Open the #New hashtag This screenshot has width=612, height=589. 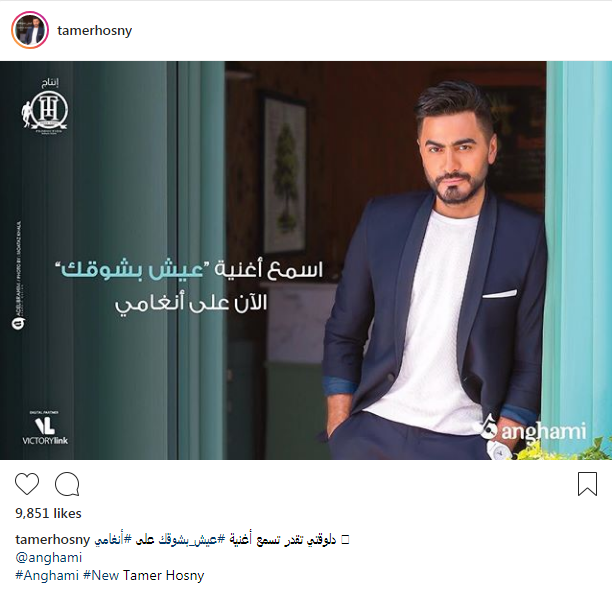click(101, 575)
